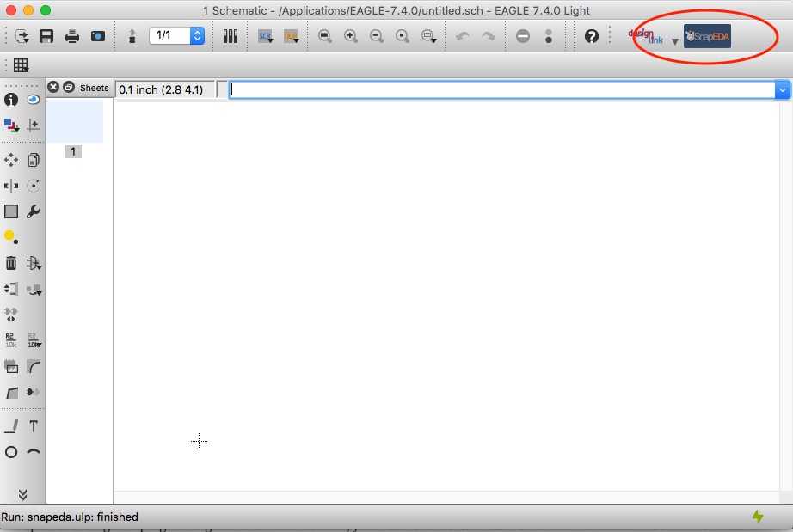
Task: Open the CAM processor icon
Action: point(98,36)
